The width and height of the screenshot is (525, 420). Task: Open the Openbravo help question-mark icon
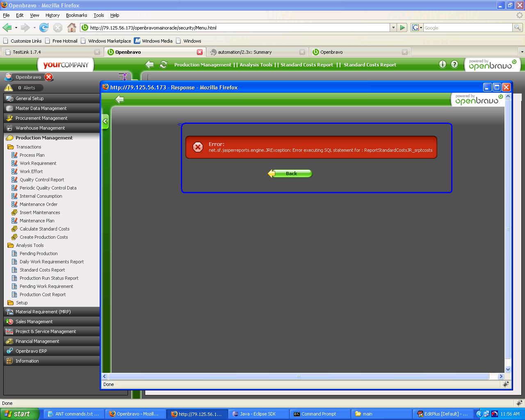(454, 64)
